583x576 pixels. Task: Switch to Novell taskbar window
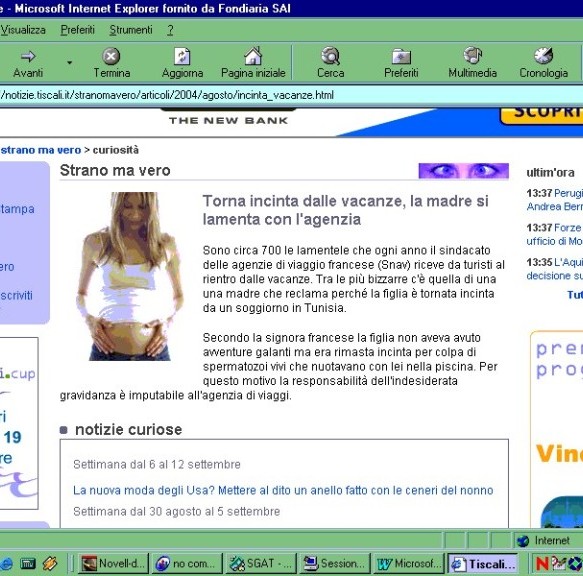pyautogui.click(x=113, y=564)
